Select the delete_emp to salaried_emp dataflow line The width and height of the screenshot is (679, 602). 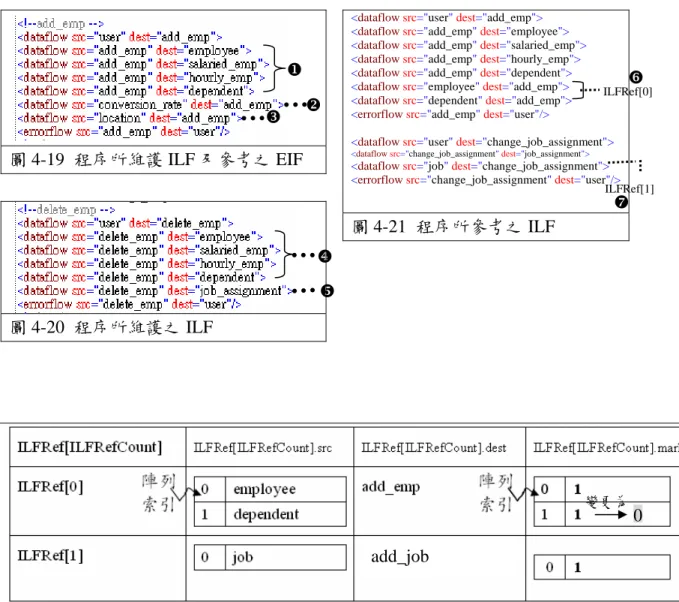click(x=149, y=250)
